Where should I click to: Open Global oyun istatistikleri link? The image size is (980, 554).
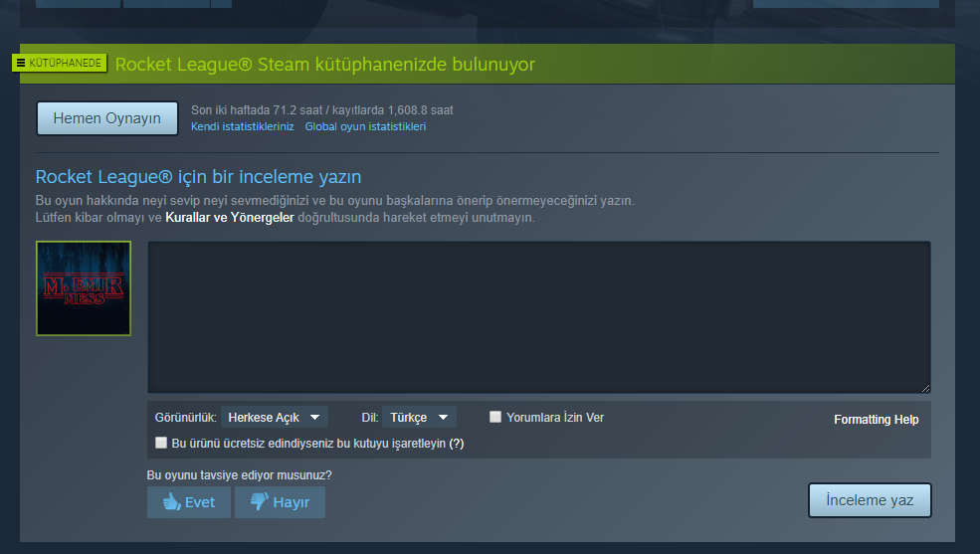(365, 126)
